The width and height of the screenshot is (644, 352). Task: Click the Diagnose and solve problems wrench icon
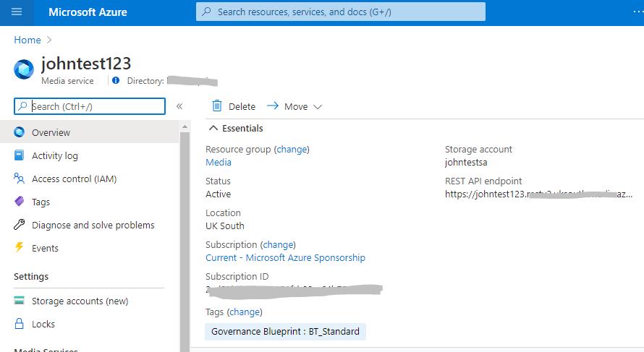pos(20,225)
